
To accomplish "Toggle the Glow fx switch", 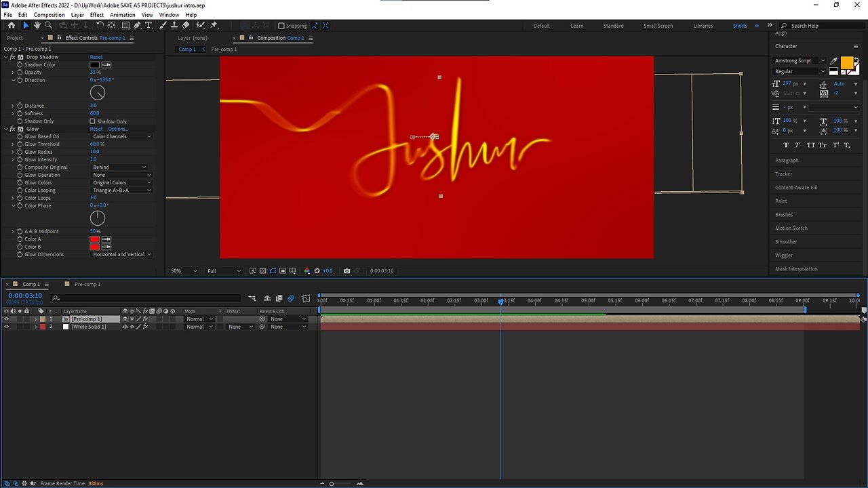I will click(x=13, y=129).
